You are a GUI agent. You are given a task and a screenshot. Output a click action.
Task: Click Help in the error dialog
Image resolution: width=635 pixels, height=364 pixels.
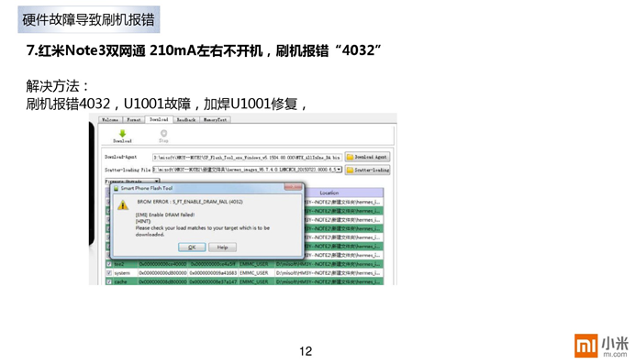point(222,248)
